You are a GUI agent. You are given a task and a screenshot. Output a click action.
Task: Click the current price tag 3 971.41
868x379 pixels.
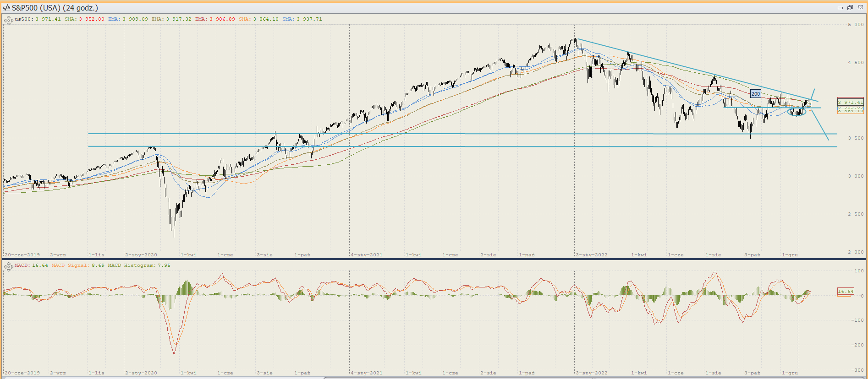coord(850,102)
